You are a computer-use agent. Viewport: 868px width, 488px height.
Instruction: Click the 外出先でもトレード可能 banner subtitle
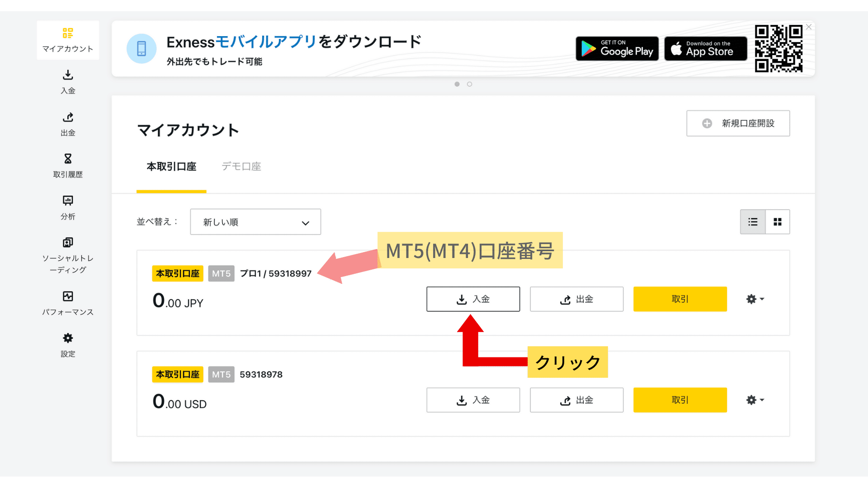point(214,61)
